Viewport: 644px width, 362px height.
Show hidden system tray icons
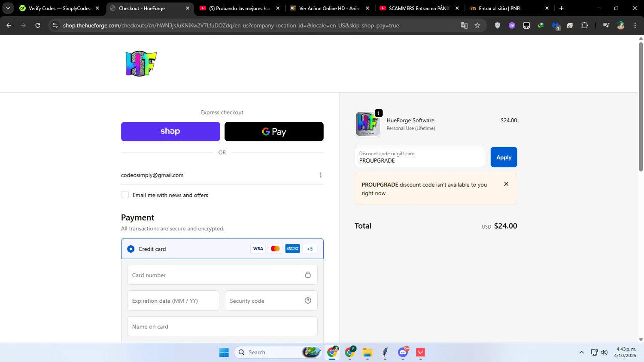(x=581, y=352)
